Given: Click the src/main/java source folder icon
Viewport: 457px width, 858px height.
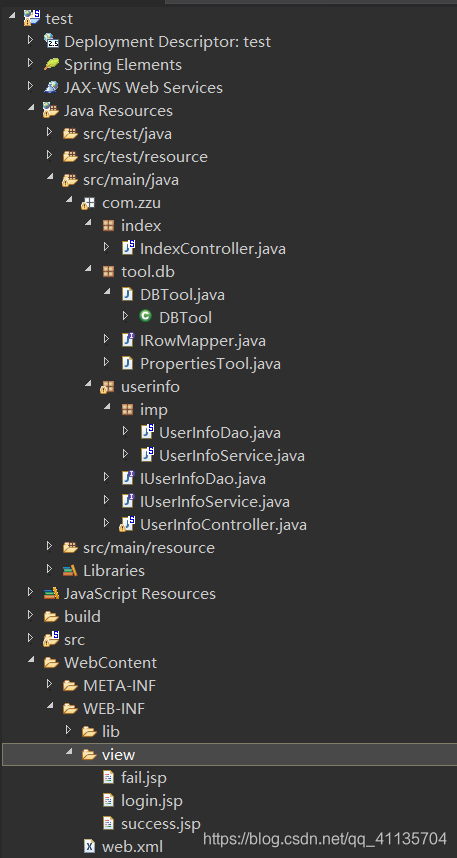Looking at the screenshot, I should pos(70,179).
